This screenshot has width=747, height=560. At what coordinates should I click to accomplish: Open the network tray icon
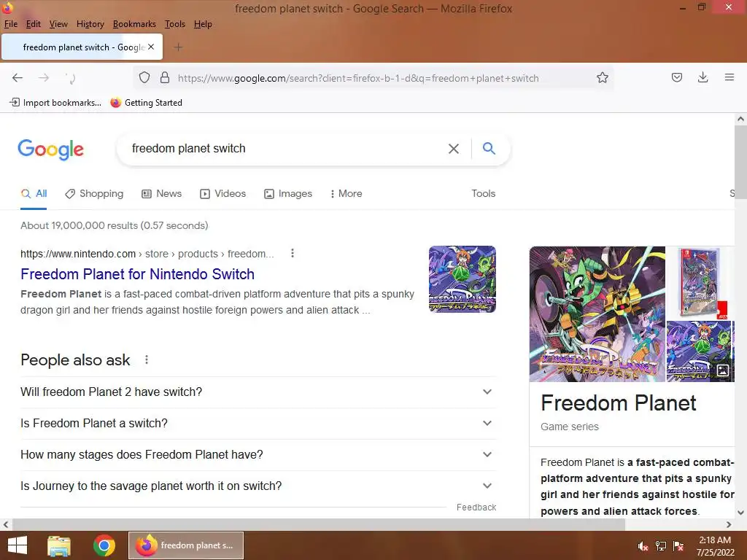click(661, 546)
